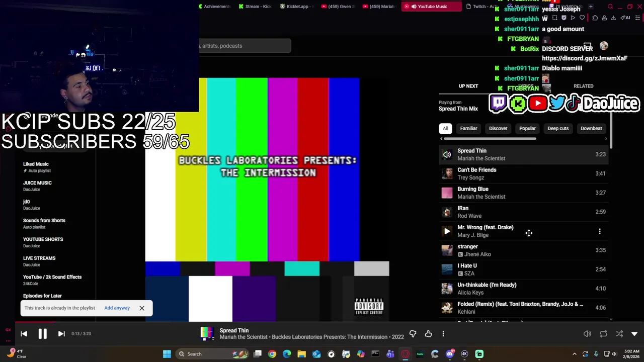Open the 'jd0' playlist
Viewport: 644px width, 362px height.
point(31,205)
